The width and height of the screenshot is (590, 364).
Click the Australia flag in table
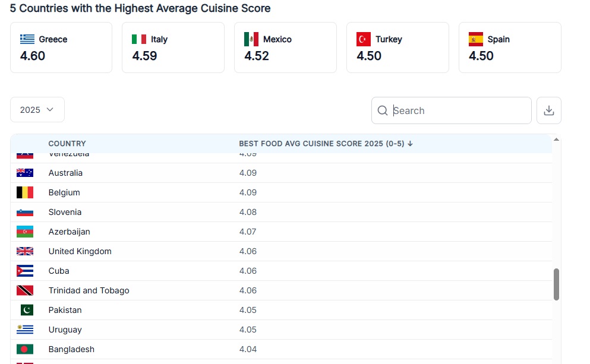pos(25,173)
